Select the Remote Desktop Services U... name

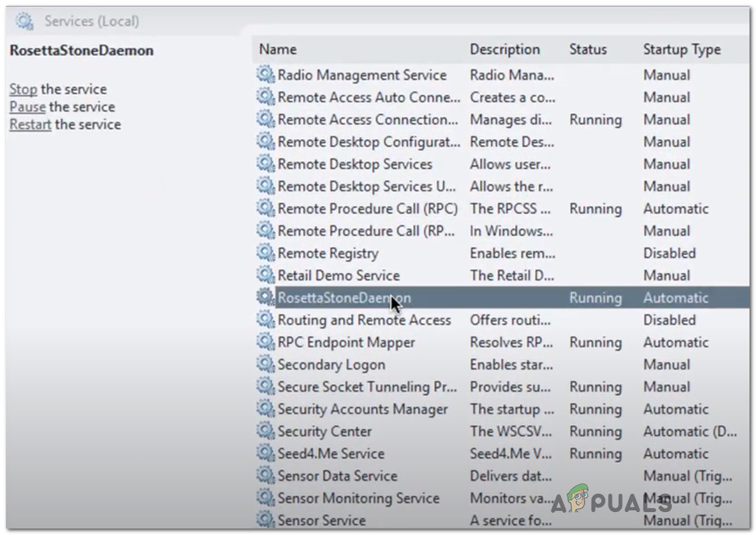pyautogui.click(x=367, y=187)
